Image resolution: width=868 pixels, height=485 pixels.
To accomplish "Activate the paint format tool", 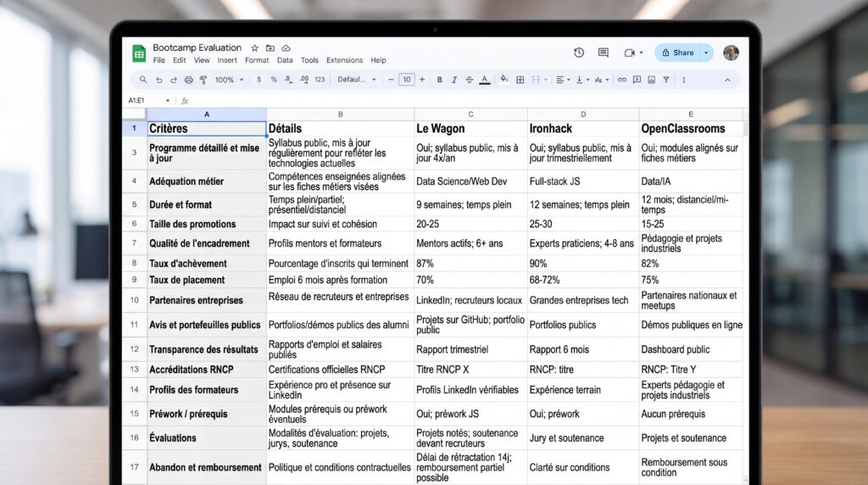I will 203,80.
